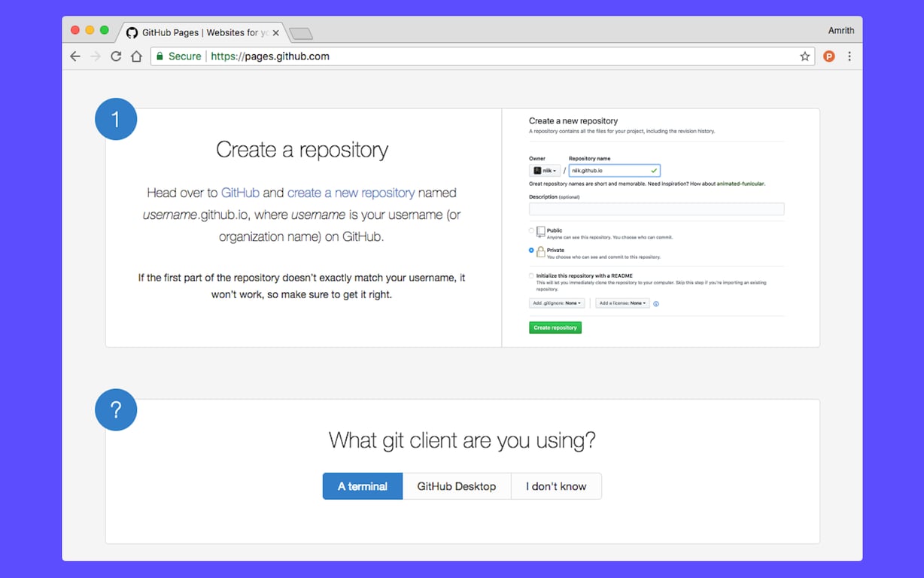Open the browser home page icon
The width and height of the screenshot is (924, 578).
click(x=136, y=56)
